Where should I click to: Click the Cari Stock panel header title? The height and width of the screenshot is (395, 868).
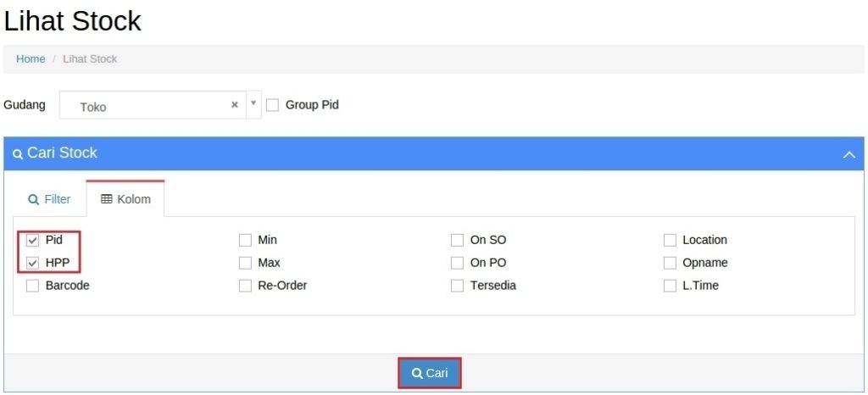(x=62, y=153)
